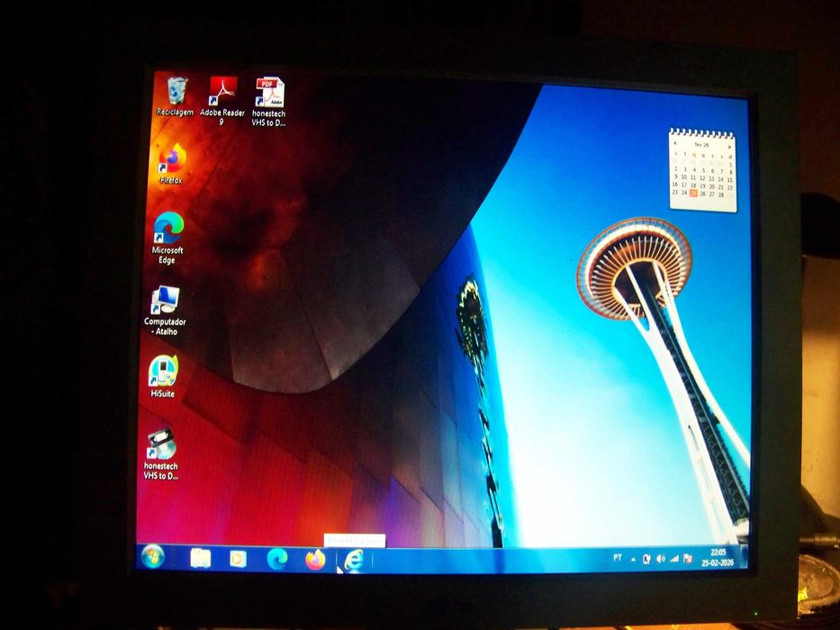Open the network signal tray icon
This screenshot has height=630, width=840.
tap(674, 559)
